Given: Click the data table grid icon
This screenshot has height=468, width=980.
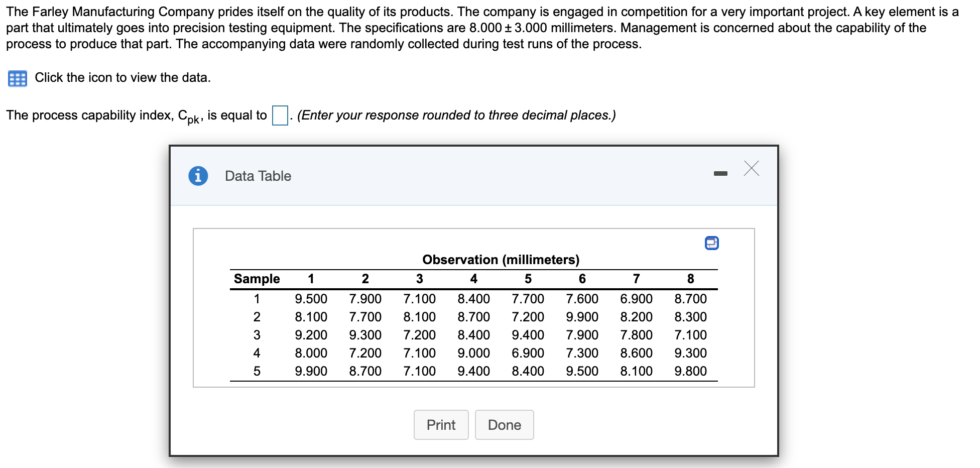Looking at the screenshot, I should pos(17,79).
